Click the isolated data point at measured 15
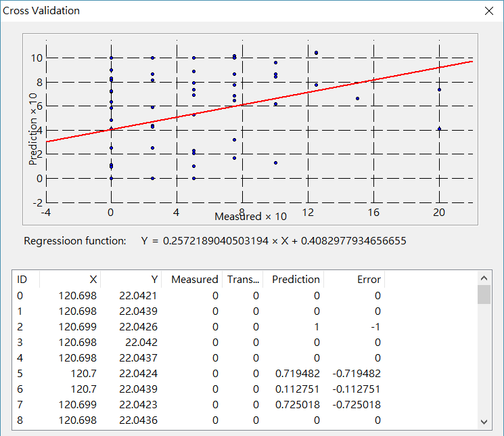Viewport: 504px width, 436px height. tap(357, 98)
